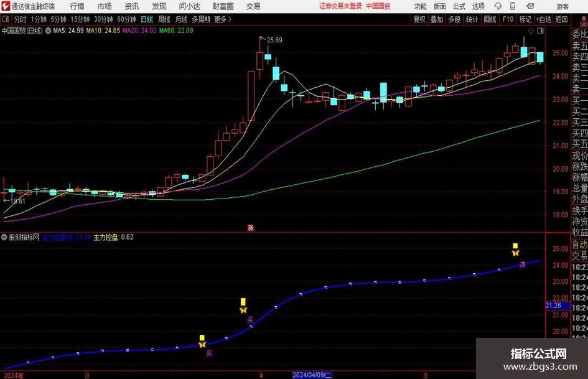The image size is (588, 379).
Task: Click the 主力控盘: 0.62 value label
Action: click(114, 237)
